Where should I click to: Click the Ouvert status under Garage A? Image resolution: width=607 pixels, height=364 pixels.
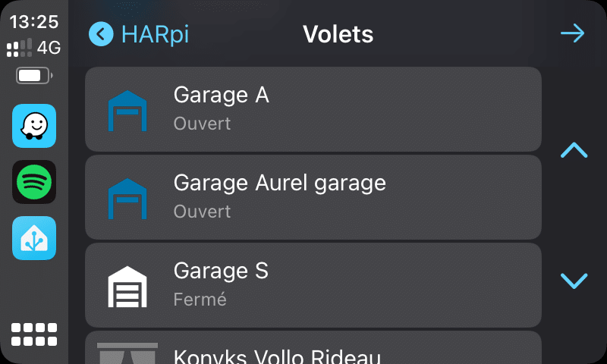(202, 124)
